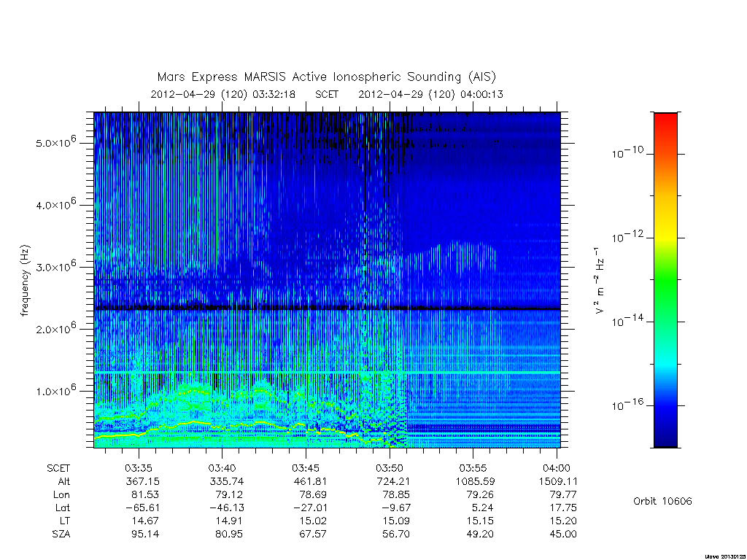
Task: Click SZA value 95.14
Action: pos(145,534)
